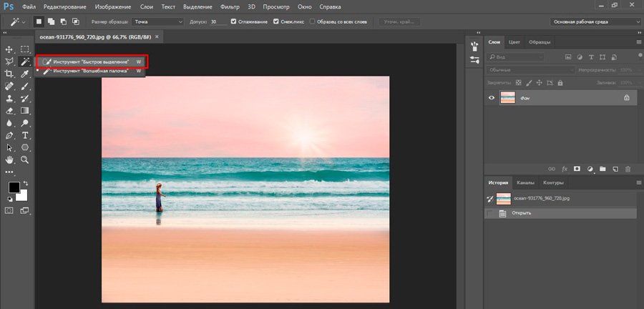
Task: Click the Допуск tolerance field
Action: click(218, 21)
